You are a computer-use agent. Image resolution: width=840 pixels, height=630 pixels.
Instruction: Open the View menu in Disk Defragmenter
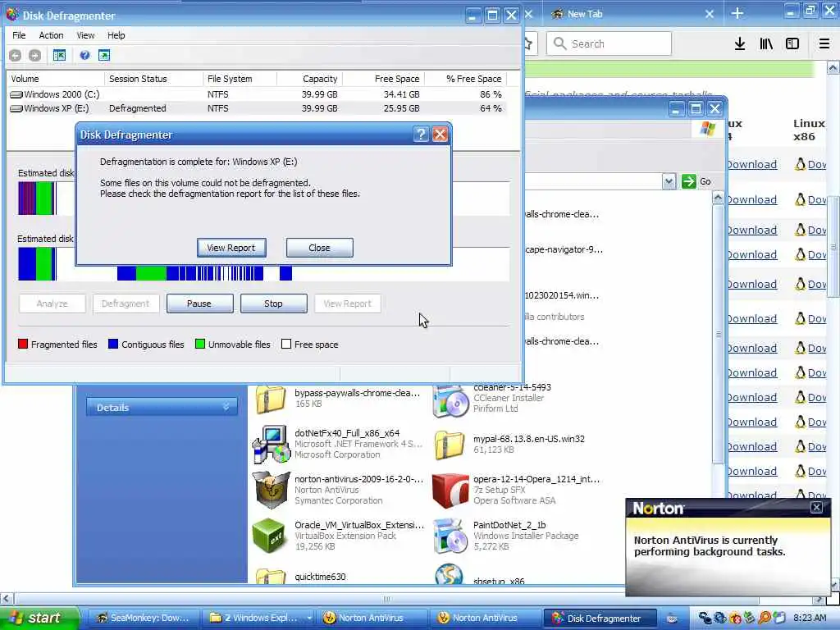tap(85, 35)
